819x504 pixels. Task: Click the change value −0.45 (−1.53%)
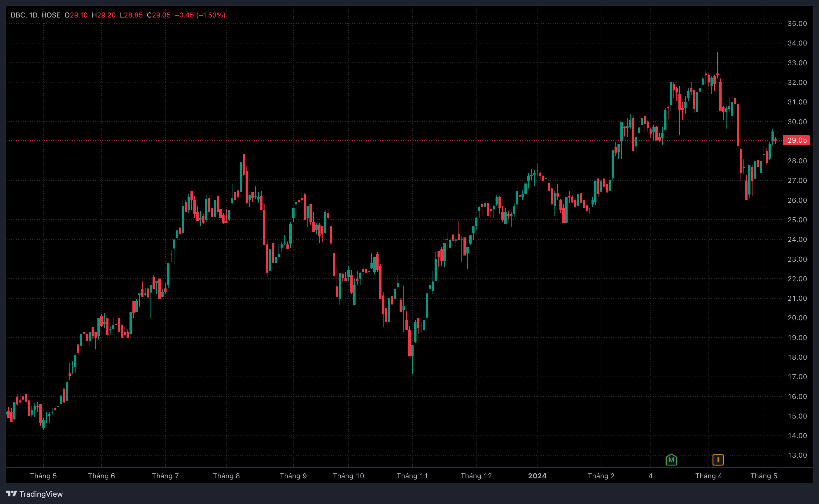(200, 15)
